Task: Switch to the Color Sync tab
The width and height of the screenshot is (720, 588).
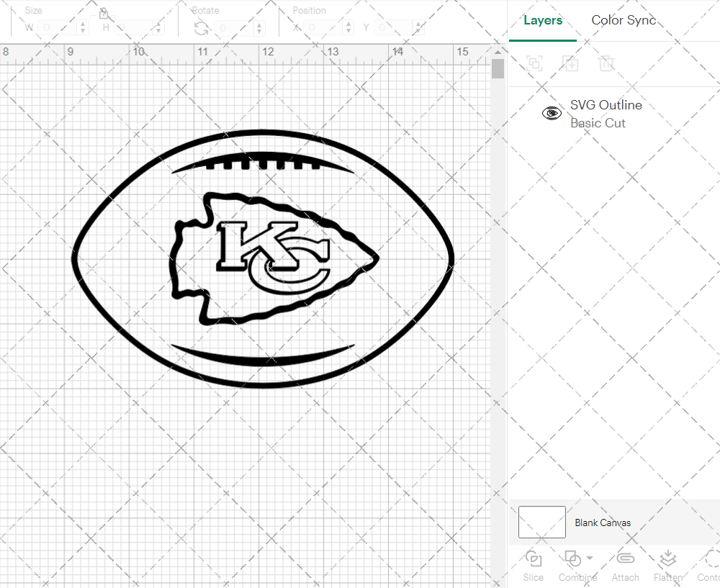Action: tap(624, 20)
